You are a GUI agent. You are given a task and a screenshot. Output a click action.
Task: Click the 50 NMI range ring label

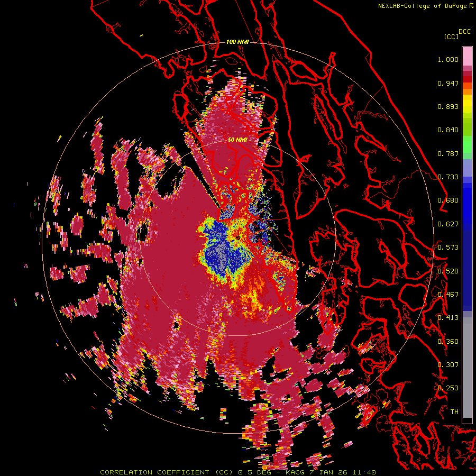point(237,140)
